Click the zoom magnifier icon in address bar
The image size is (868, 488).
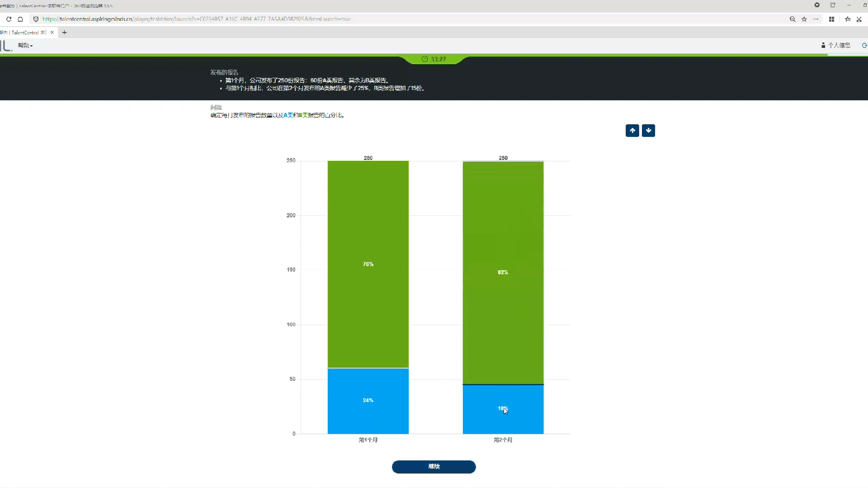pyautogui.click(x=793, y=19)
